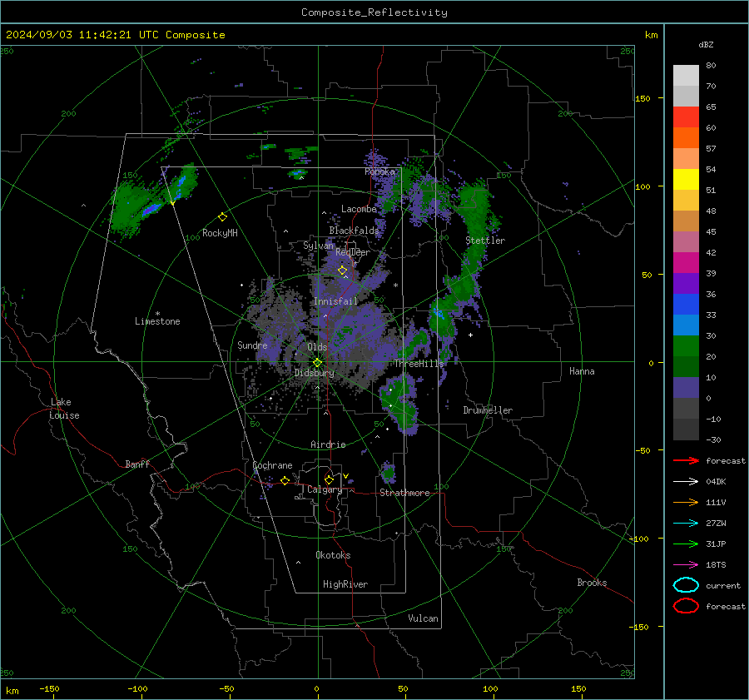749x700 pixels.
Task: Click the Innisfail city label
Action: tap(336, 301)
